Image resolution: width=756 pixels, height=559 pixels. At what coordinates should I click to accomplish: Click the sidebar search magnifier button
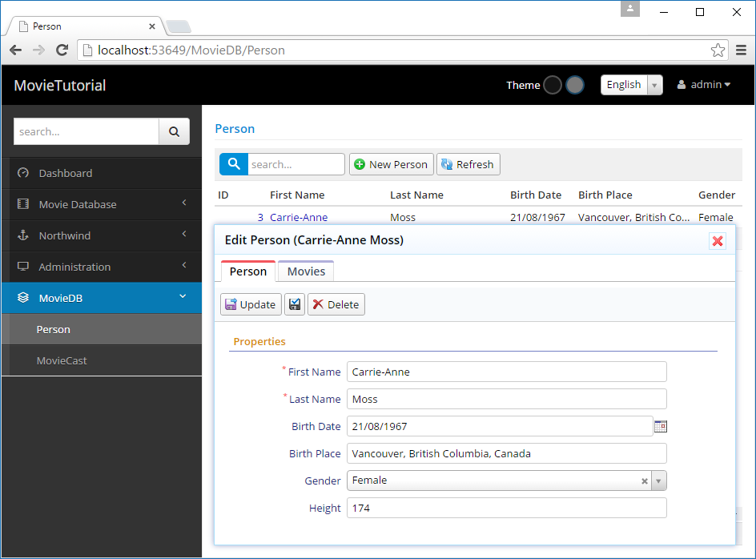174,131
